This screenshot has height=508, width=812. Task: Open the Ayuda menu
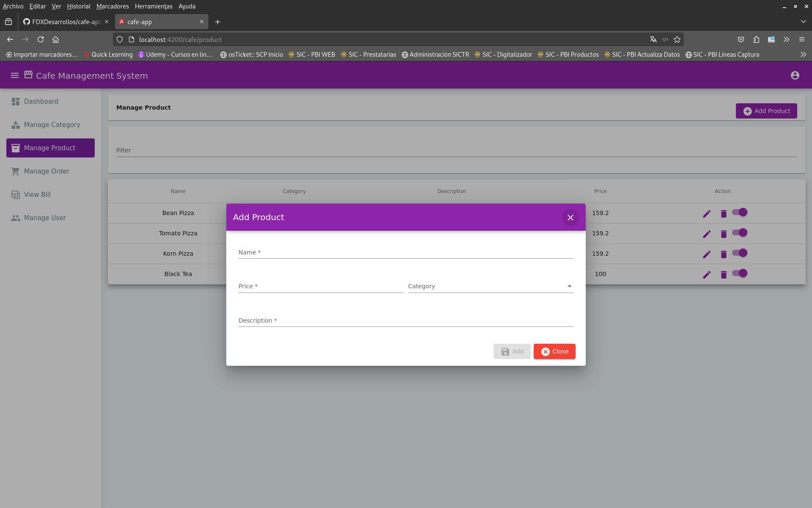pyautogui.click(x=187, y=6)
